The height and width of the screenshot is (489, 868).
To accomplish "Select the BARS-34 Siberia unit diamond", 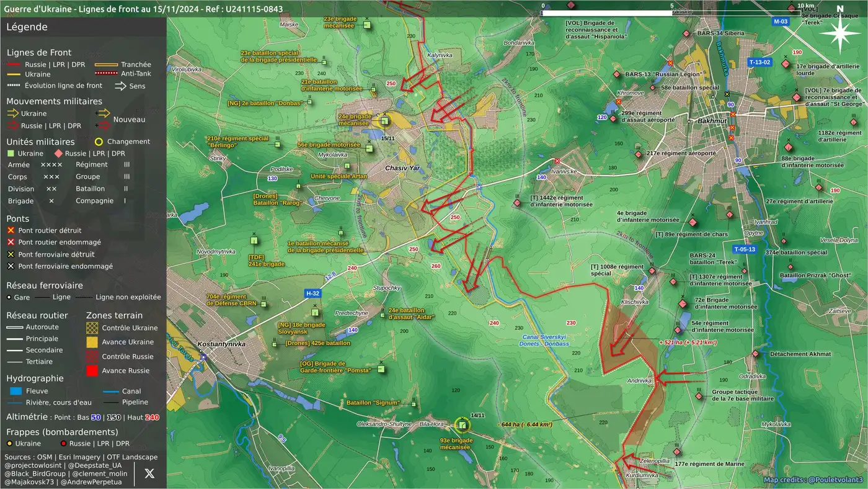I will point(686,34).
